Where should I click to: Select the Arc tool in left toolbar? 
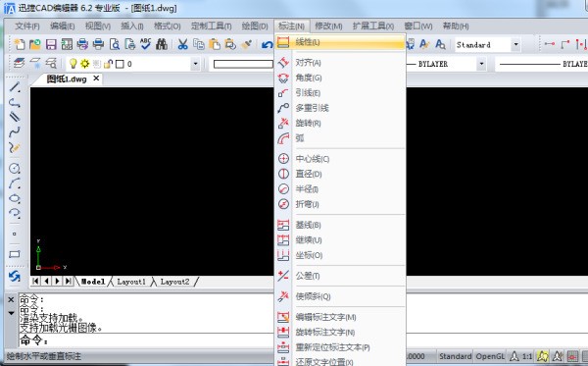click(x=15, y=183)
